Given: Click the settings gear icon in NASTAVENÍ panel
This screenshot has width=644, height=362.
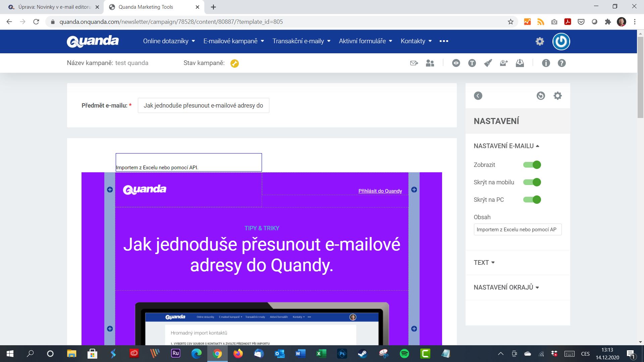Looking at the screenshot, I should pyautogui.click(x=558, y=96).
